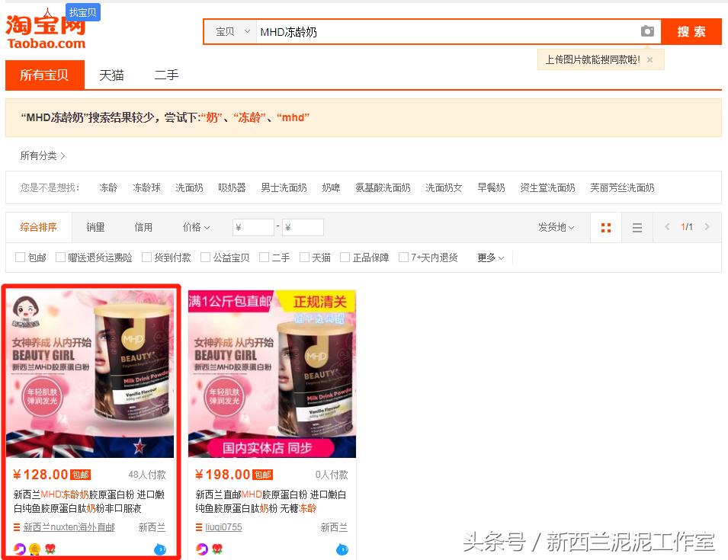Image resolution: width=728 pixels, height=560 pixels.
Task: Click the heart rating icon under first listing
Action: 50,549
